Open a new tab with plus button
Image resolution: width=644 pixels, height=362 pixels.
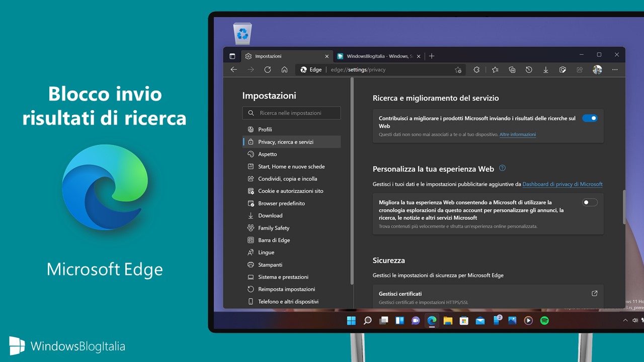(x=432, y=56)
